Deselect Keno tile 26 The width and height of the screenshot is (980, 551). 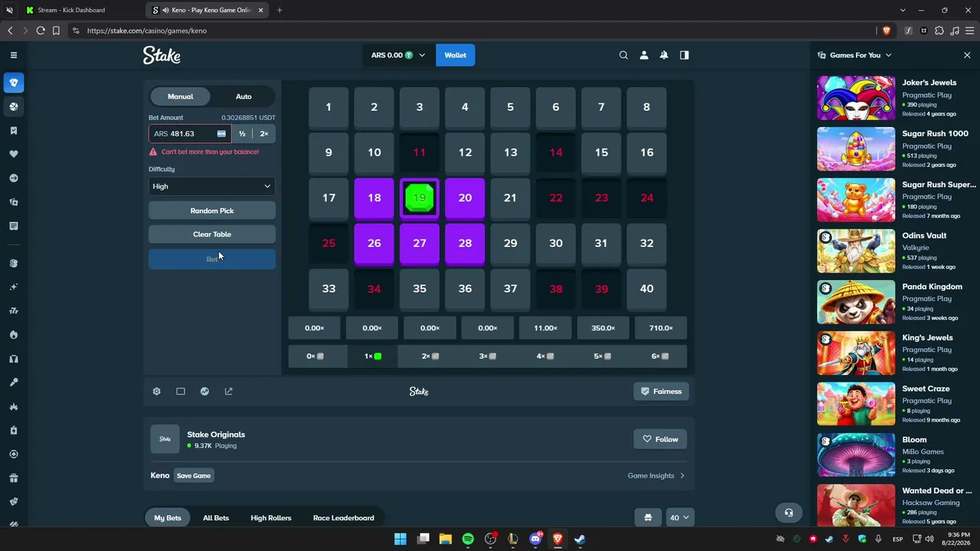(x=374, y=243)
